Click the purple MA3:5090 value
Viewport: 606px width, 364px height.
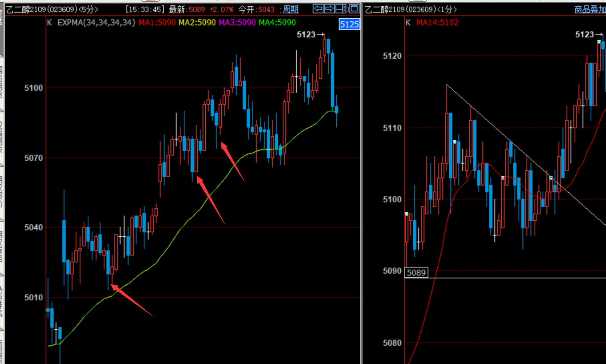tap(237, 22)
